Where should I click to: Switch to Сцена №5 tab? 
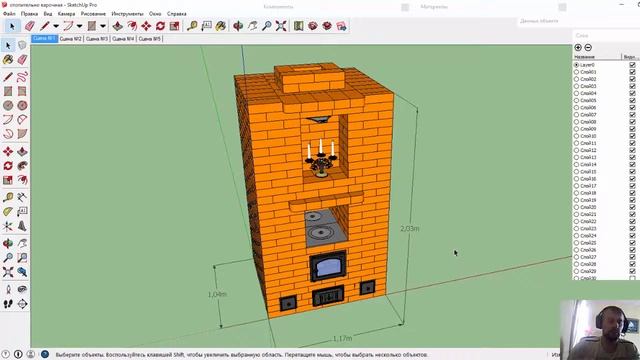pyautogui.click(x=149, y=39)
